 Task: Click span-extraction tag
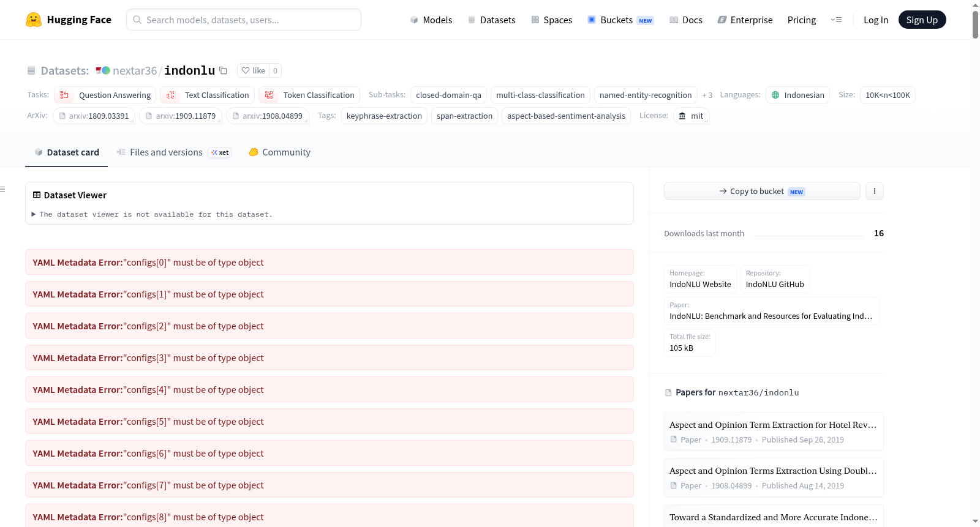pos(464,116)
